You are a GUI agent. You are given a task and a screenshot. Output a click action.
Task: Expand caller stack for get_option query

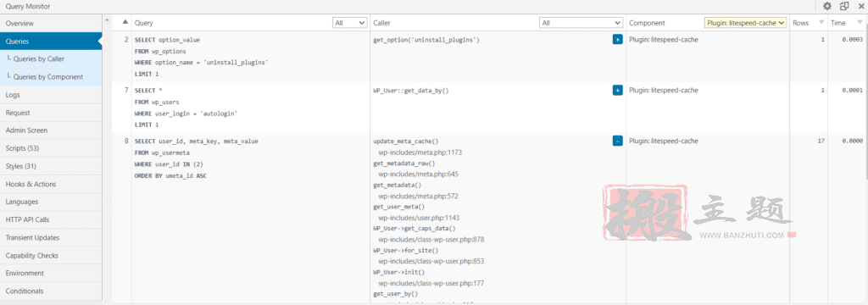pyautogui.click(x=617, y=39)
